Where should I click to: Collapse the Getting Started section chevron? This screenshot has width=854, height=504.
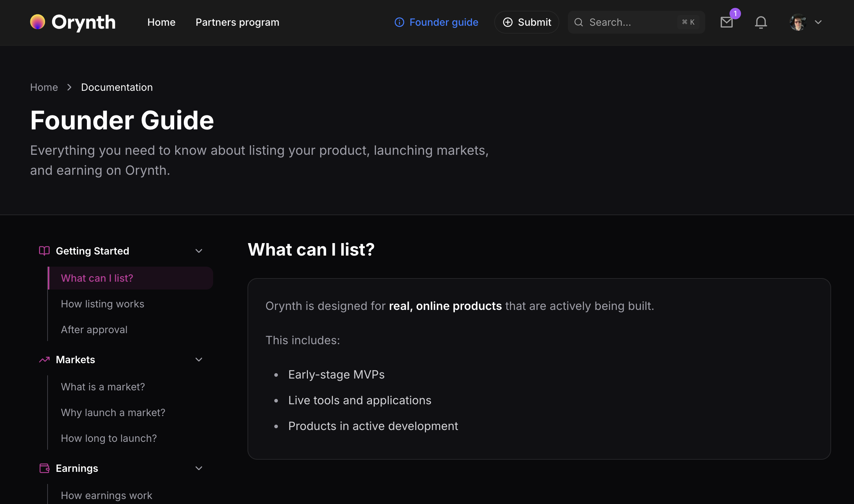point(199,251)
